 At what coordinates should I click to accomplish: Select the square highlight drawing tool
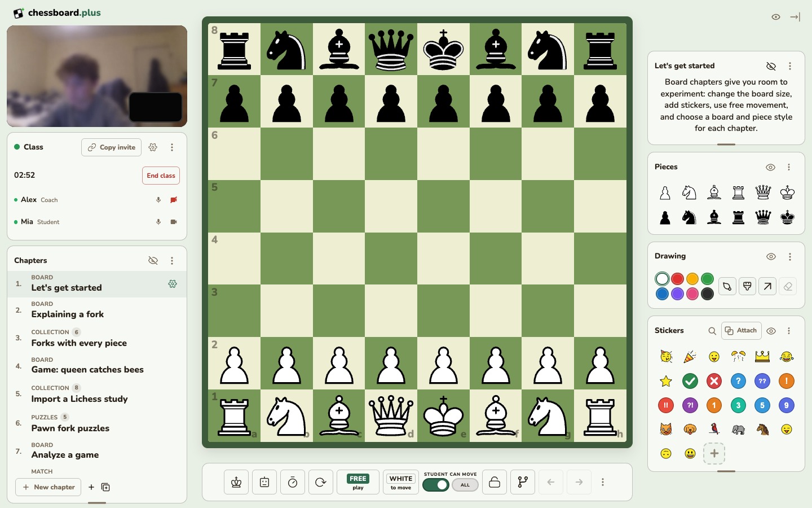pyautogui.click(x=748, y=287)
